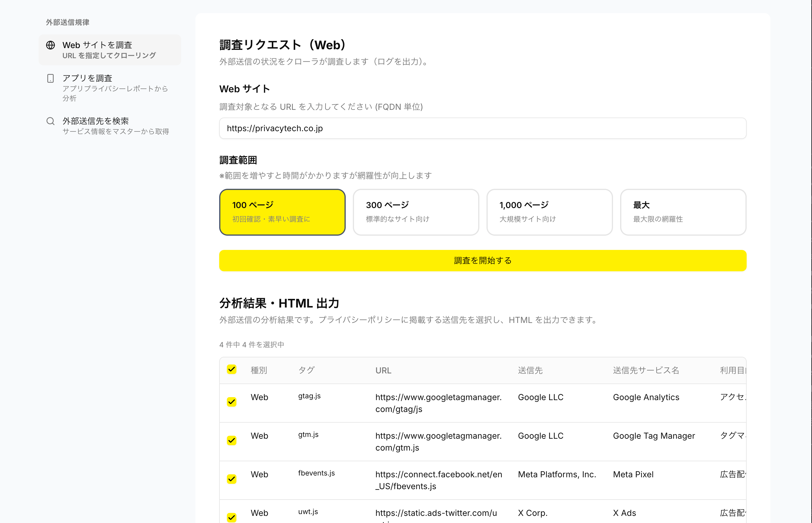Click the 外部送信規律 sidebar heading
The height and width of the screenshot is (523, 812).
tap(68, 23)
